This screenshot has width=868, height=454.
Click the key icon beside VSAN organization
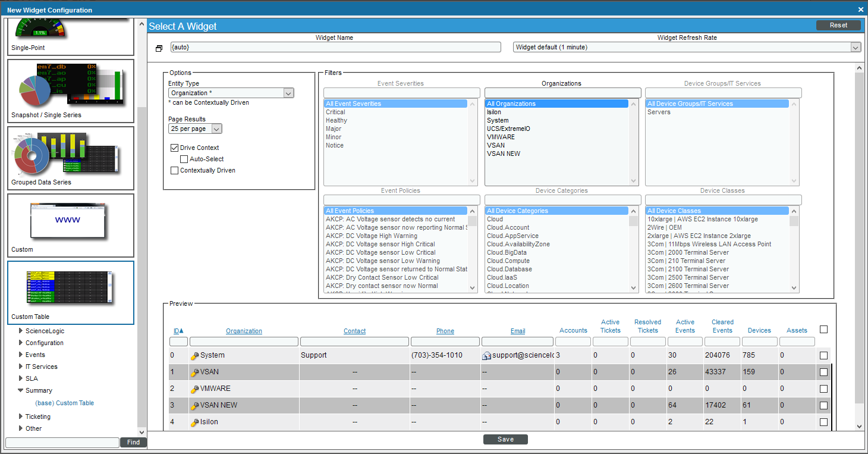pos(194,371)
